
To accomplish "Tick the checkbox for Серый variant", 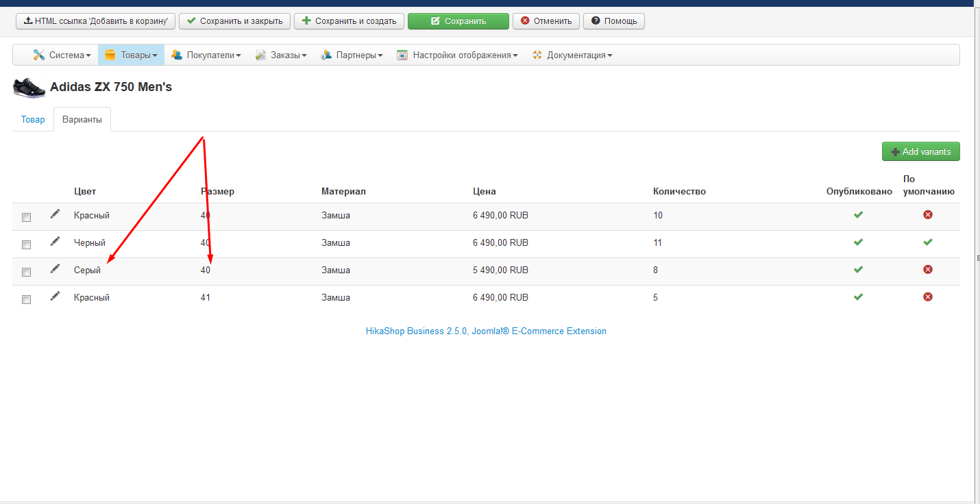I will pyautogui.click(x=27, y=272).
